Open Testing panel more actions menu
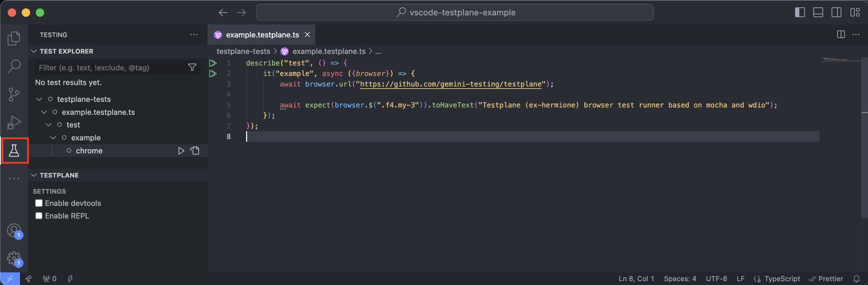868x285 pixels. [194, 35]
